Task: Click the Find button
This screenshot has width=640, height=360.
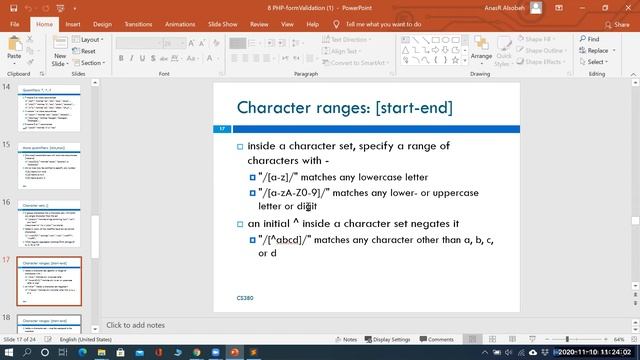Action: 589,39
